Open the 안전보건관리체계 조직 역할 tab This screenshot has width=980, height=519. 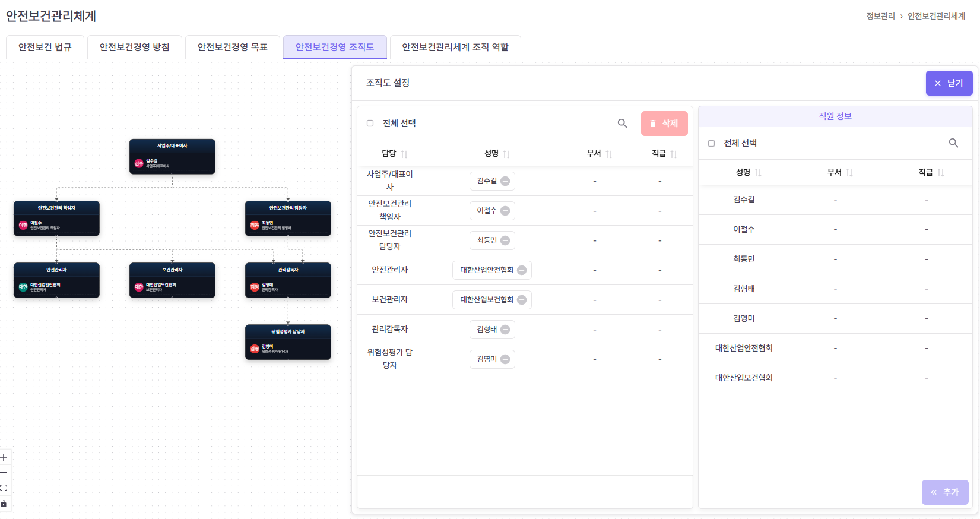pos(455,47)
